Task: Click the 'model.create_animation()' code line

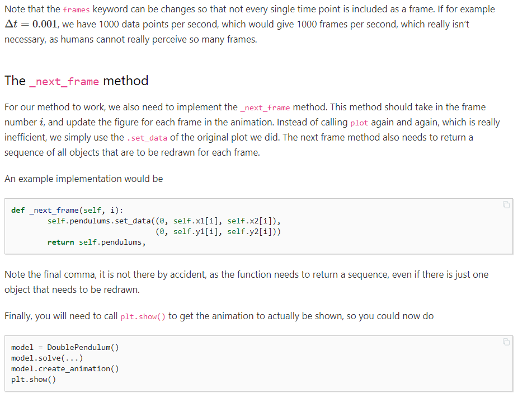Action: click(x=65, y=369)
